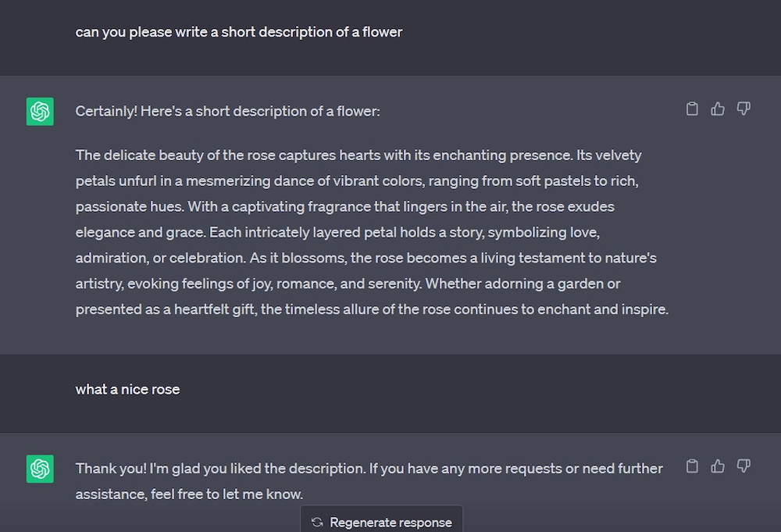This screenshot has width=781, height=532.
Task: Select the user prompt about a flower description
Action: (x=238, y=32)
